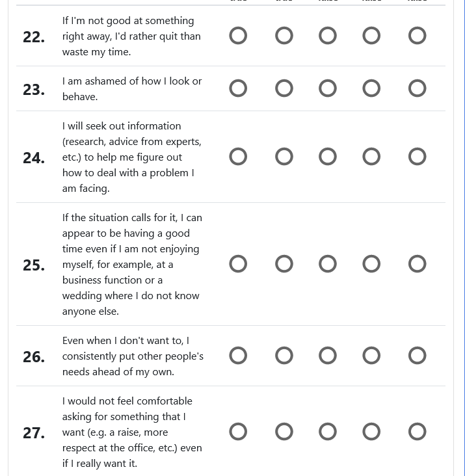Select second radio option for question 27
This screenshot has width=465, height=476.
(284, 432)
